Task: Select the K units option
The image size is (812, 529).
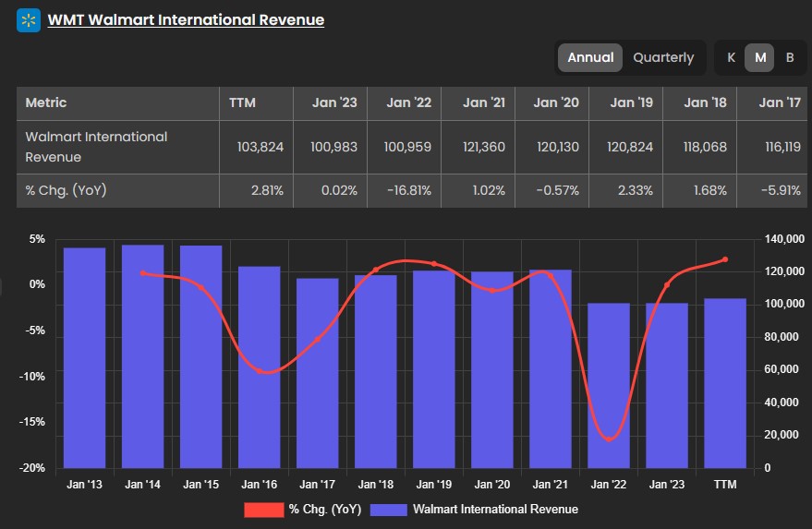Action: tap(732, 57)
